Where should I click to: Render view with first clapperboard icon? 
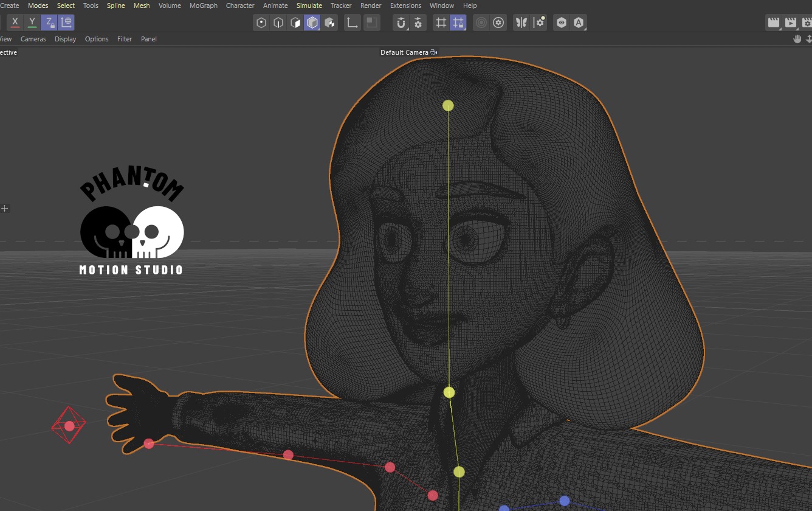point(774,23)
